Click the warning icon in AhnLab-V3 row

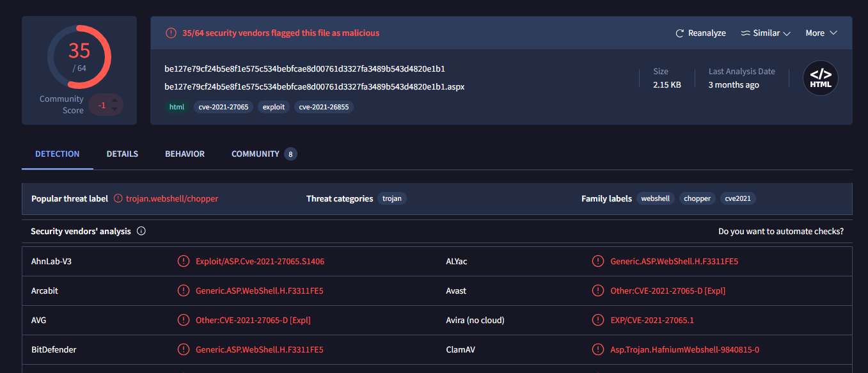click(184, 261)
